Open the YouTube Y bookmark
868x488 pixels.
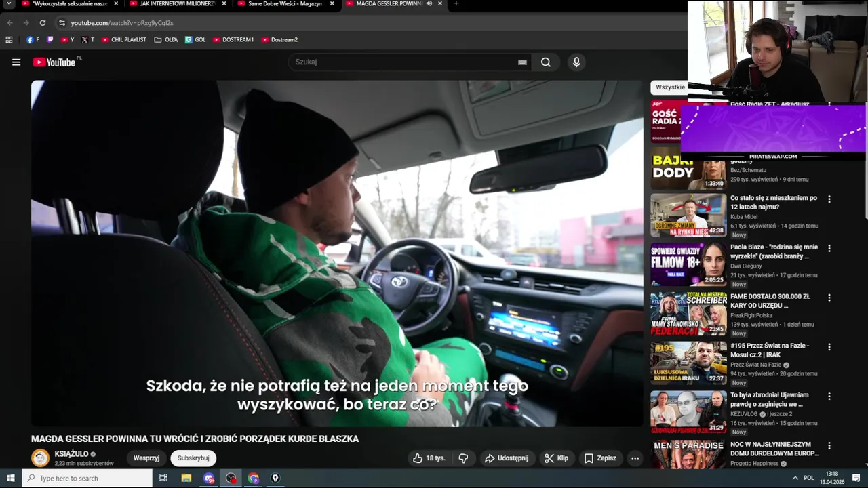click(x=67, y=40)
